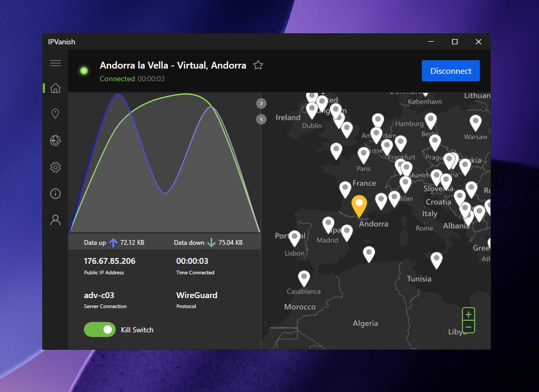Click the Data down 75.04 KB value
The width and height of the screenshot is (539, 392).
pyautogui.click(x=230, y=243)
